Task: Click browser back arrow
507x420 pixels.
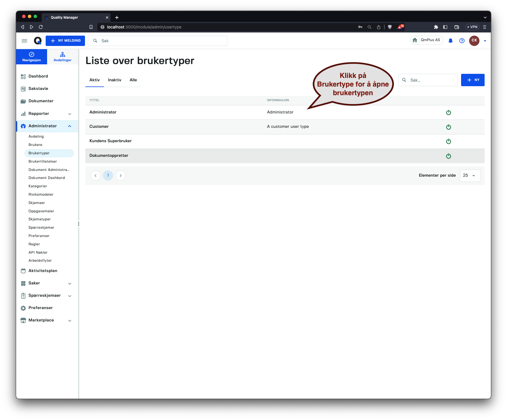Action: coord(22,27)
